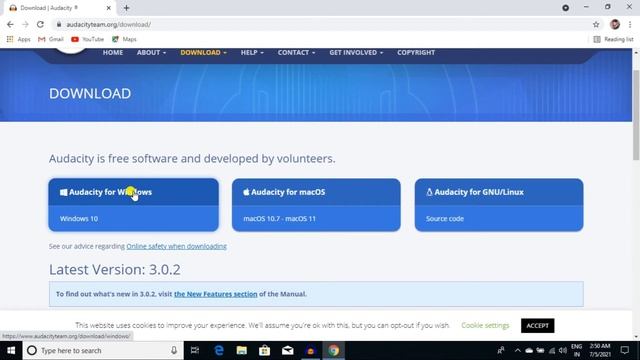640x360 pixels.
Task: Switch to Chrome on the taskbar
Action: coord(333,351)
